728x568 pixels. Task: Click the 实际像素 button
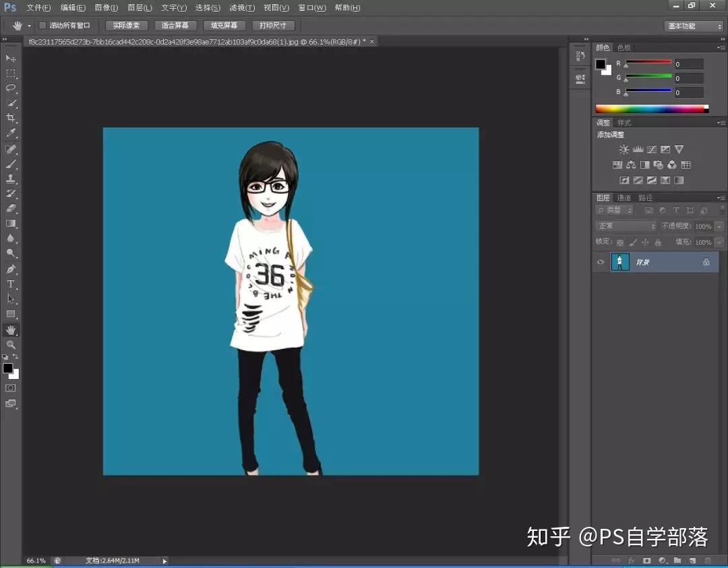pos(126,26)
